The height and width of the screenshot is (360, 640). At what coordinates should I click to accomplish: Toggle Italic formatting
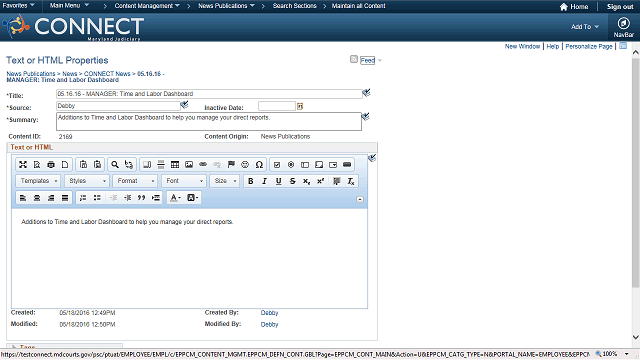[264, 181]
